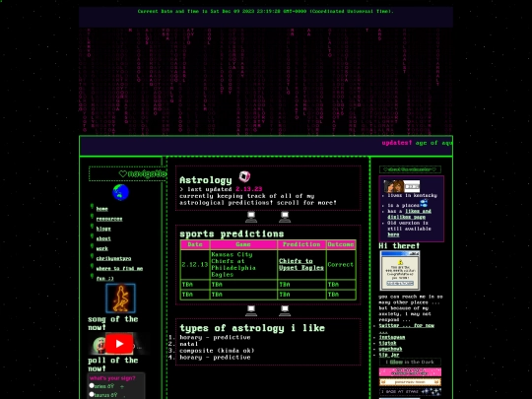Screen dimensions: 532x399
Task: Click the warning icon in the popup image
Action: tap(400, 262)
